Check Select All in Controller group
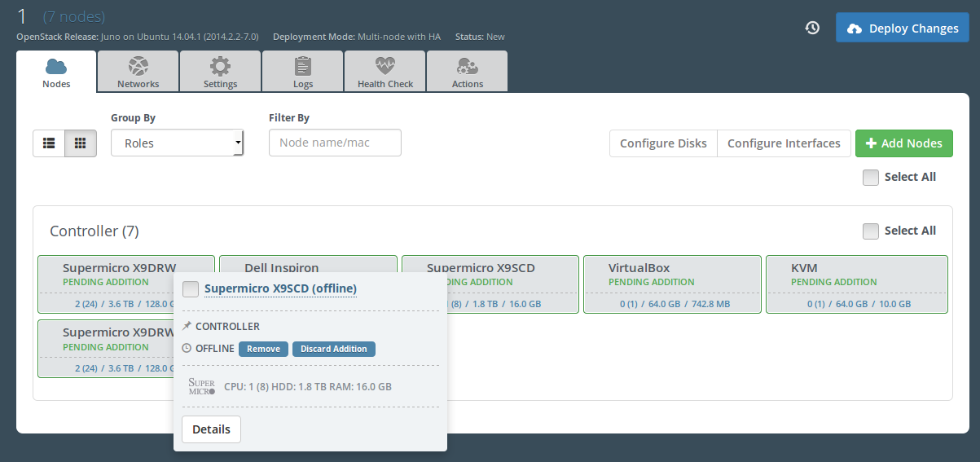 871,231
